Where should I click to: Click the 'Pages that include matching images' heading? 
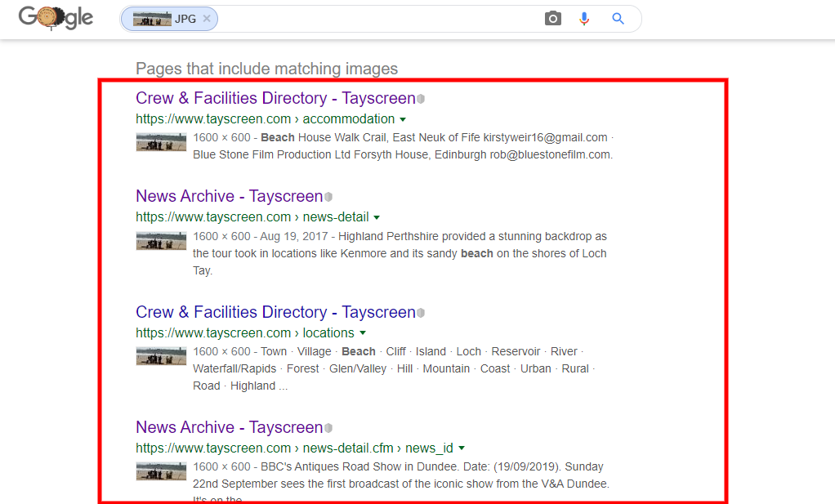coord(267,69)
